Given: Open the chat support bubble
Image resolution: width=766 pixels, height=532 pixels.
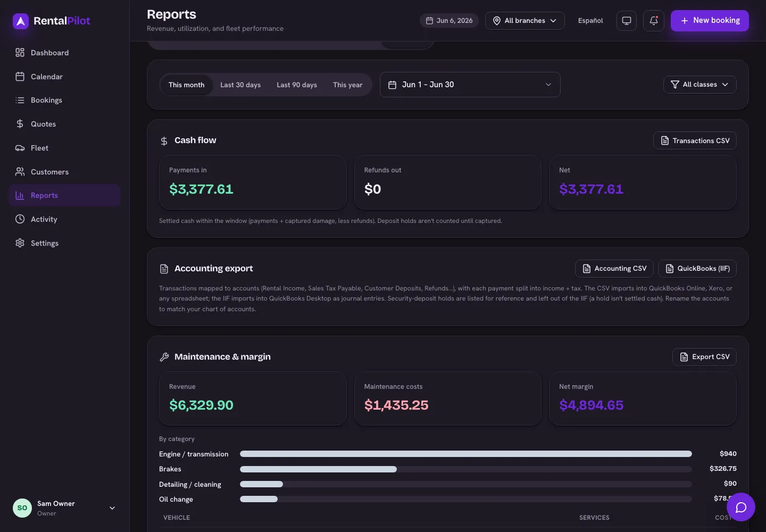Looking at the screenshot, I should (741, 507).
